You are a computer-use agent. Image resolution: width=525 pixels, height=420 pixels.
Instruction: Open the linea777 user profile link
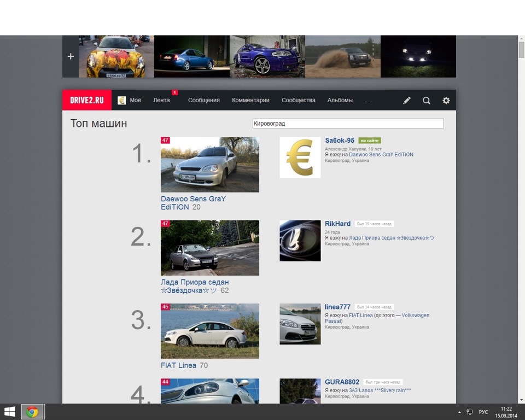click(337, 307)
